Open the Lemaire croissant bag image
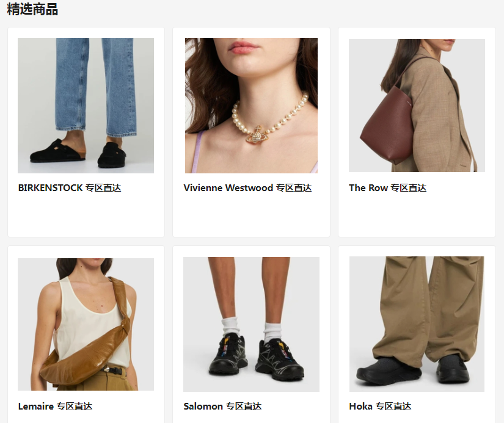The height and width of the screenshot is (423, 504). point(86,324)
